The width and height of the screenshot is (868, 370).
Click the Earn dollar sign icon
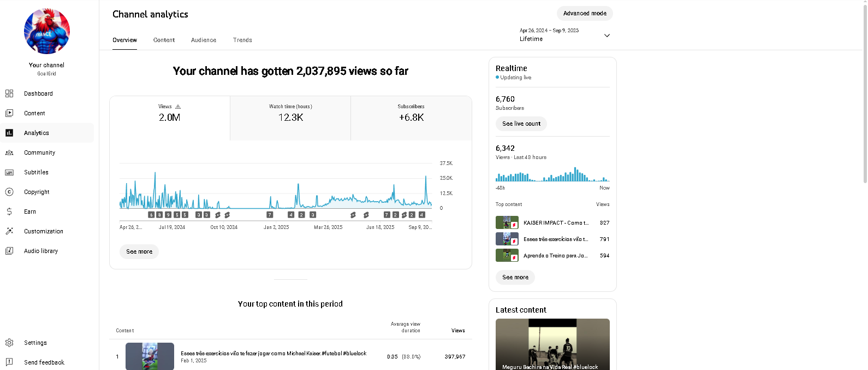click(9, 212)
